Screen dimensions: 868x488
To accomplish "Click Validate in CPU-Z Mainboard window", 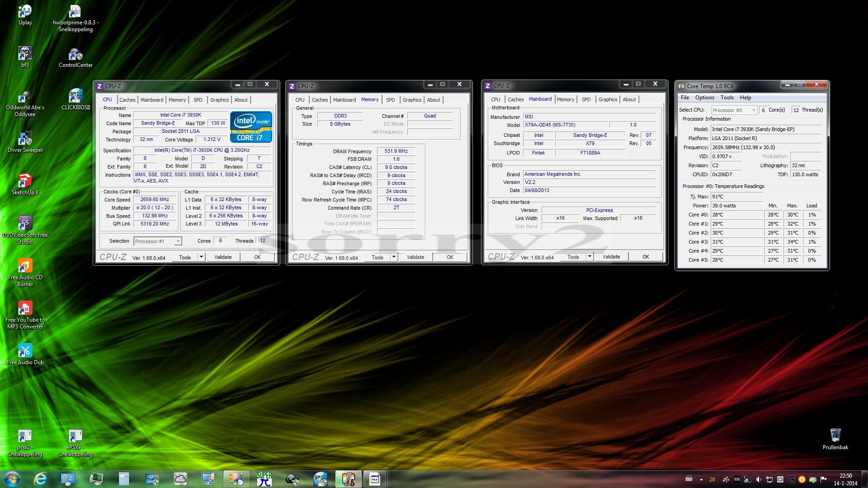I will pos(611,257).
